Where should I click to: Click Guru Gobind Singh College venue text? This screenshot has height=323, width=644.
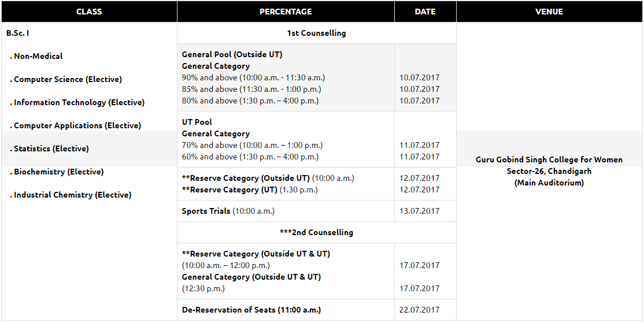(x=549, y=159)
